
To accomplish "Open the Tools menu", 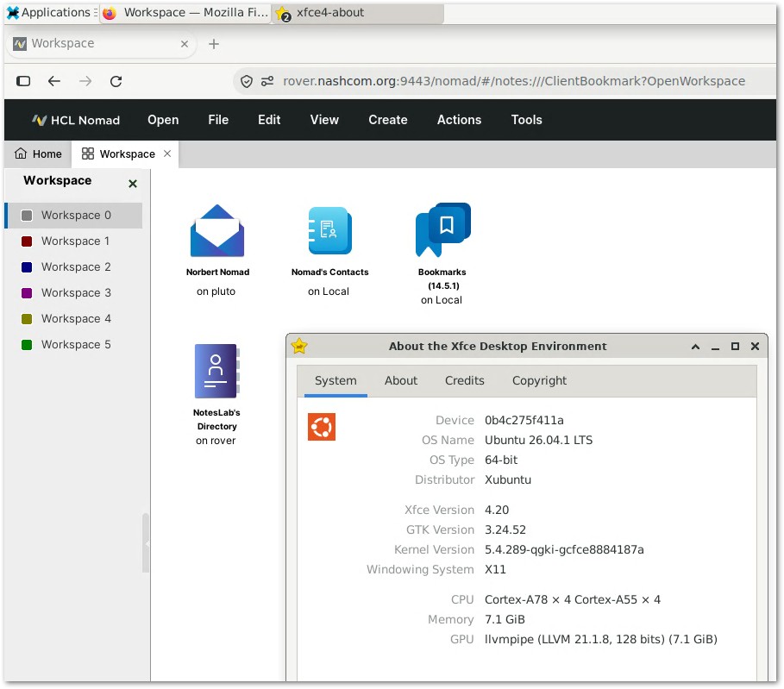I will tap(526, 120).
